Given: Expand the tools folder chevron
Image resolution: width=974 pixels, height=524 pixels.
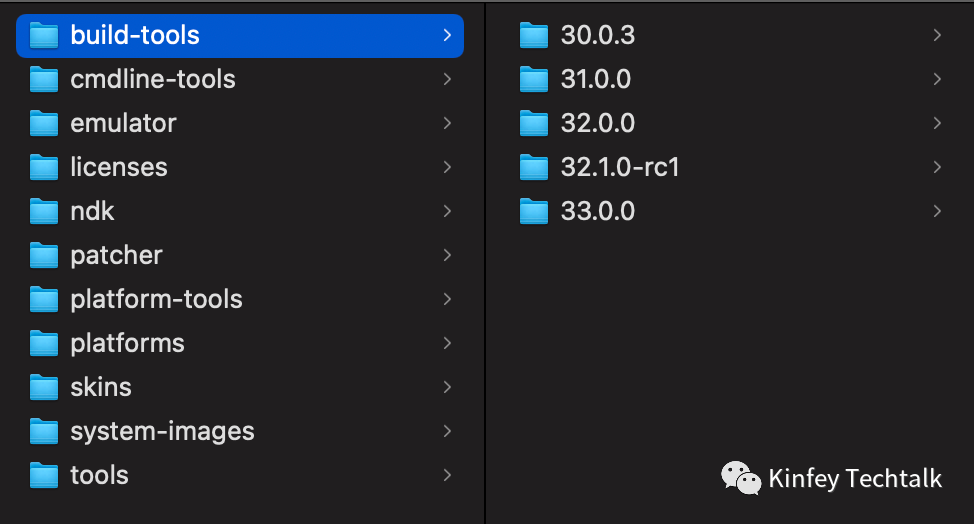Looking at the screenshot, I should click(447, 476).
